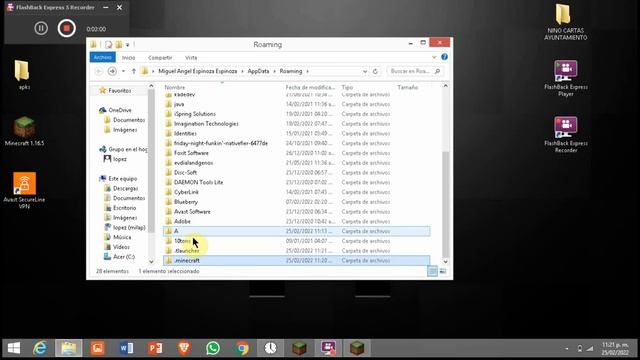The image size is (640, 360).
Task: Launch Minecraft 1.16.5 desktop shortcut
Action: pyautogui.click(x=24, y=131)
